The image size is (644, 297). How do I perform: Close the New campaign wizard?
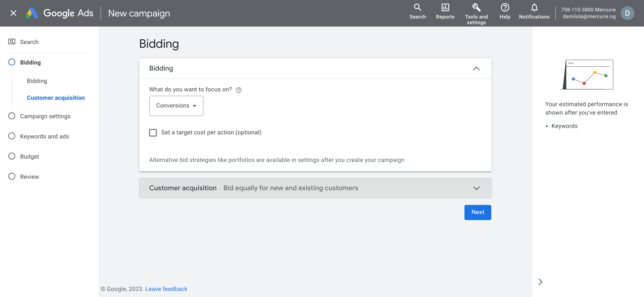pos(13,13)
